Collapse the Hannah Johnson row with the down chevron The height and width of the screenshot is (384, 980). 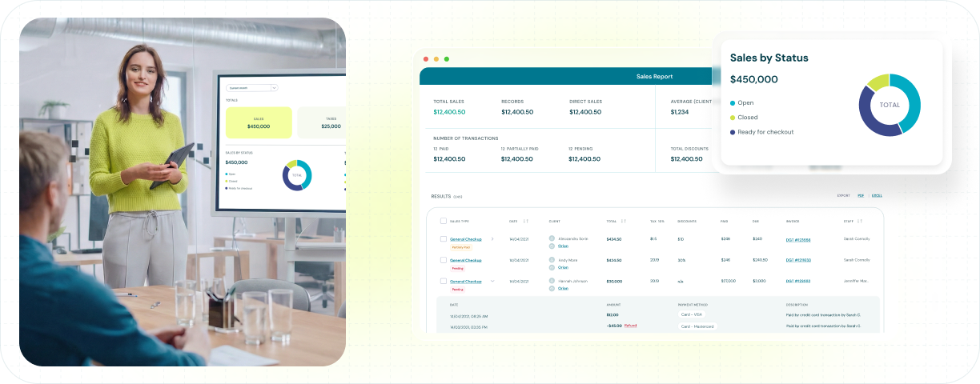[492, 281]
